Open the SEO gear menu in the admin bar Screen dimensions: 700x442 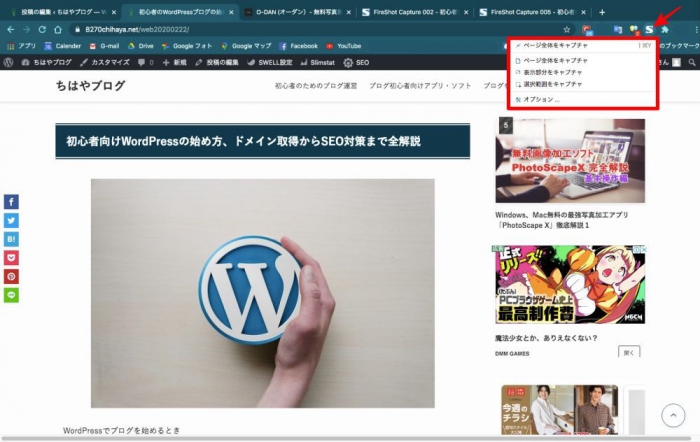[356, 63]
